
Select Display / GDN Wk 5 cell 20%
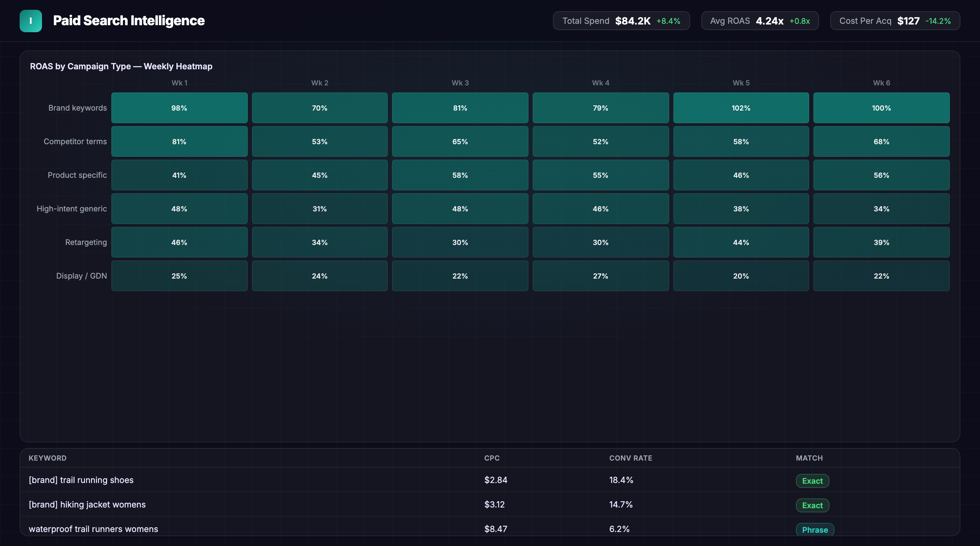[741, 276]
